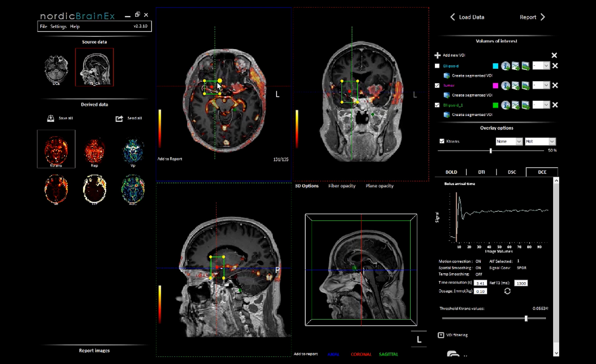The height and width of the screenshot is (364, 596).
Task: Open VOI info for Ellipsoid
Action: (505, 66)
